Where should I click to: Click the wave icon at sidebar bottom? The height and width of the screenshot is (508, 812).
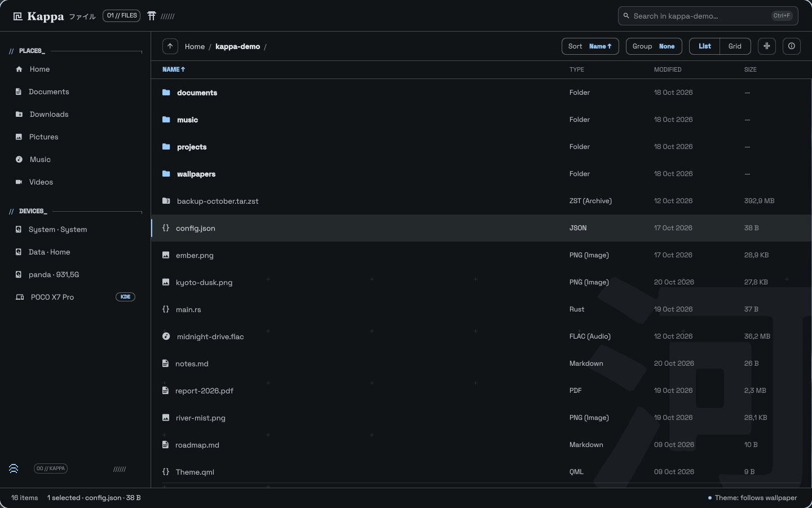[x=14, y=468]
